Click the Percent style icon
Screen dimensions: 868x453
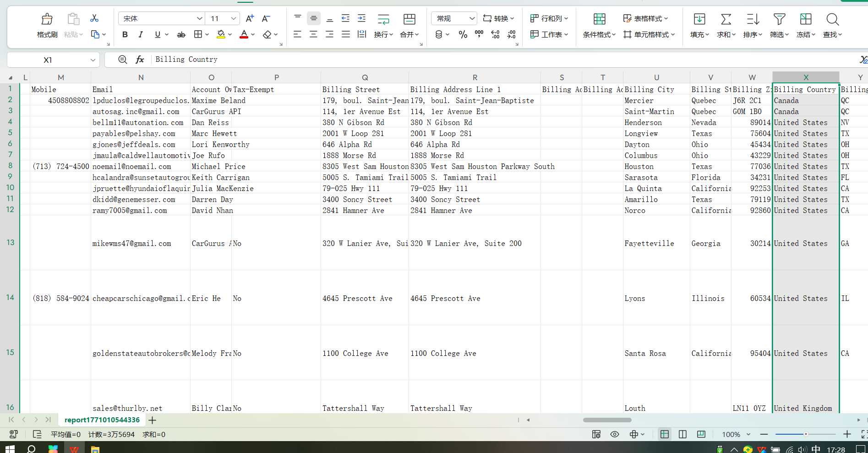[463, 34]
